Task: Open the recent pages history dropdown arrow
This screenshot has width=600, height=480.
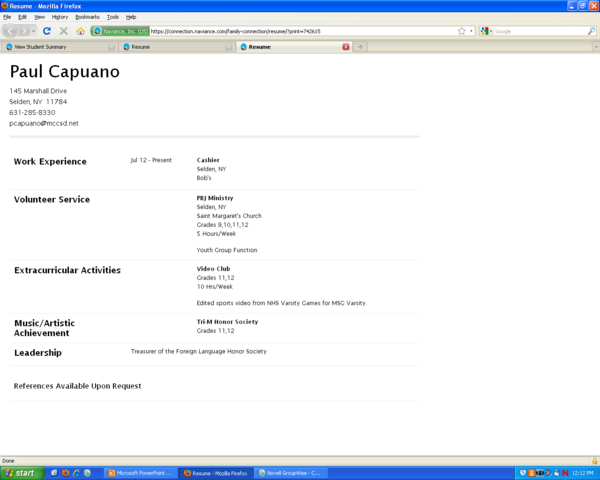Action: pyautogui.click(x=33, y=31)
